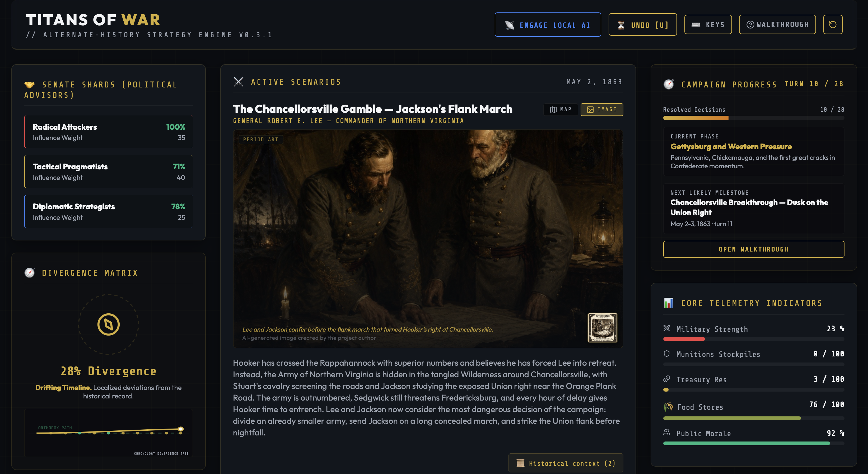This screenshot has width=868, height=474.
Task: Click the handshake icon in Senate Shards
Action: pyautogui.click(x=29, y=85)
